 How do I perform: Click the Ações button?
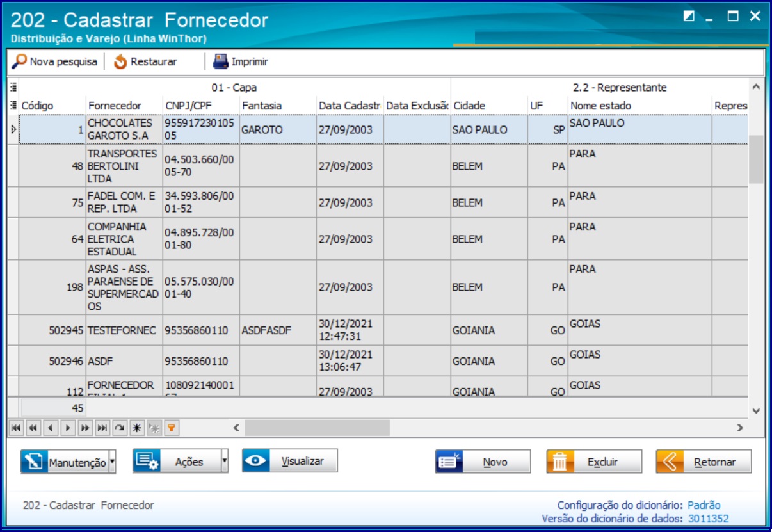(177, 460)
